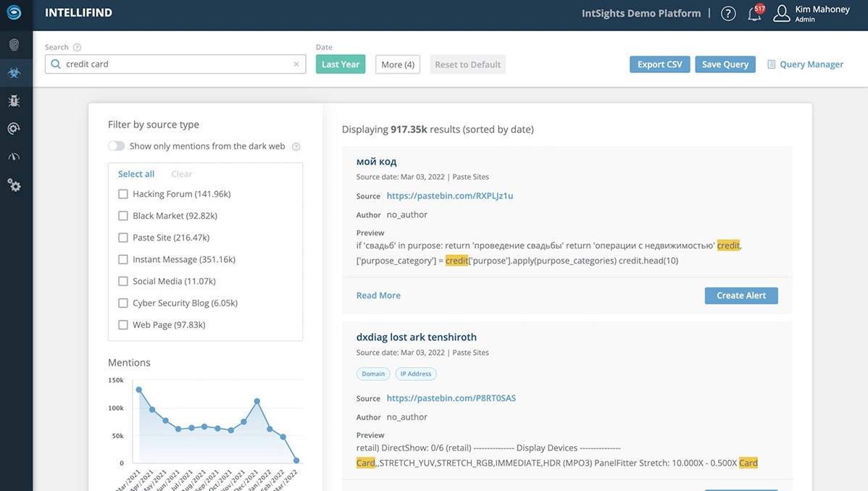Click the IntSights eye logo

14,13
